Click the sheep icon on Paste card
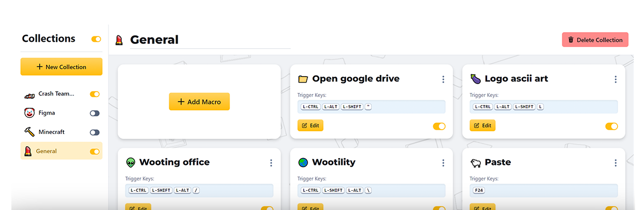Viewport: 644px width, 210px height. pos(475,162)
